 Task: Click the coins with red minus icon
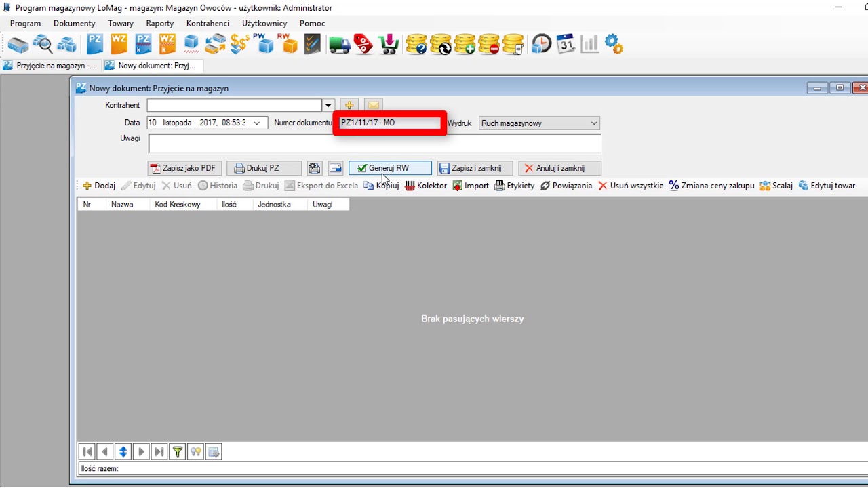coord(489,45)
